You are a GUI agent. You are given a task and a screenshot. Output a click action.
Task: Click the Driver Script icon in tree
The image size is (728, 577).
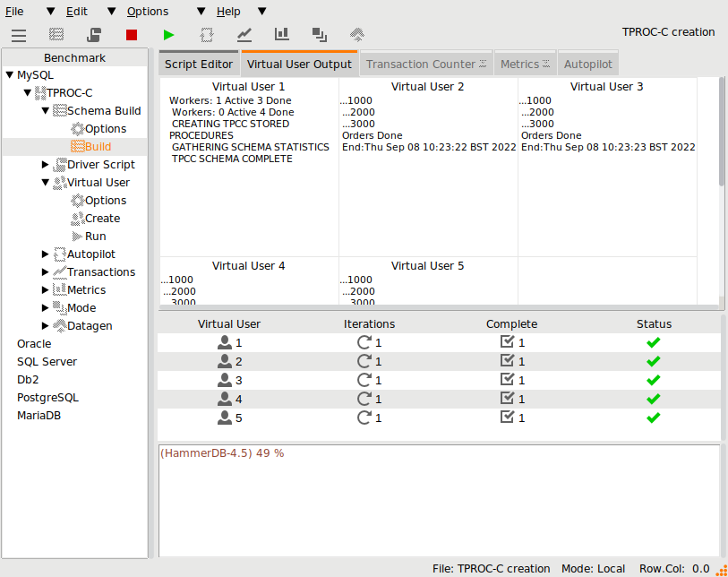(59, 165)
